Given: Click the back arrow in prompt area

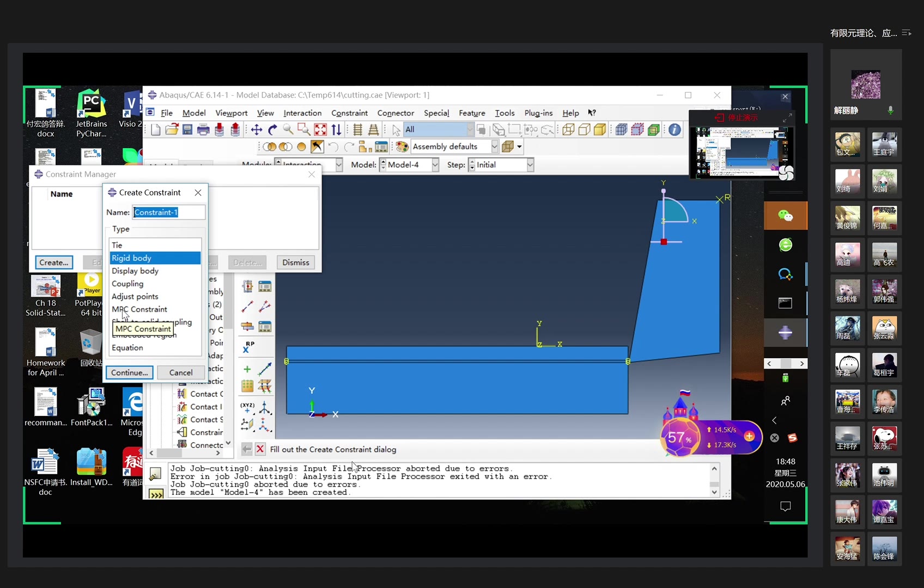Looking at the screenshot, I should point(247,449).
